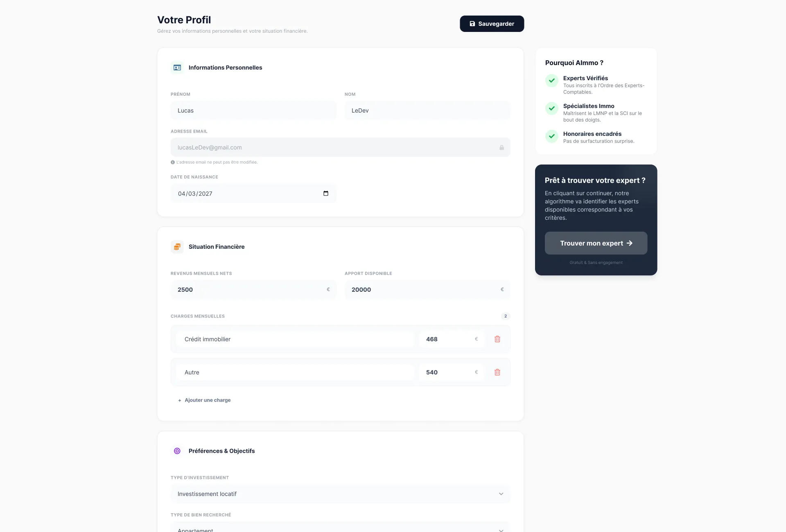This screenshot has width=786, height=532.
Task: Click the Prêt à trouver votre expert ? heading
Action: (x=595, y=180)
